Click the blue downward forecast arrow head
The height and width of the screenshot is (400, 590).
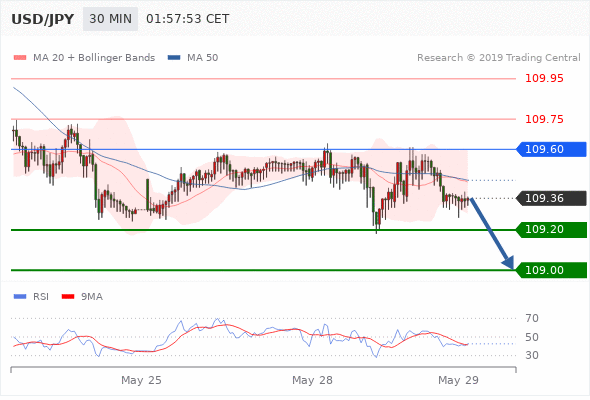(x=509, y=262)
